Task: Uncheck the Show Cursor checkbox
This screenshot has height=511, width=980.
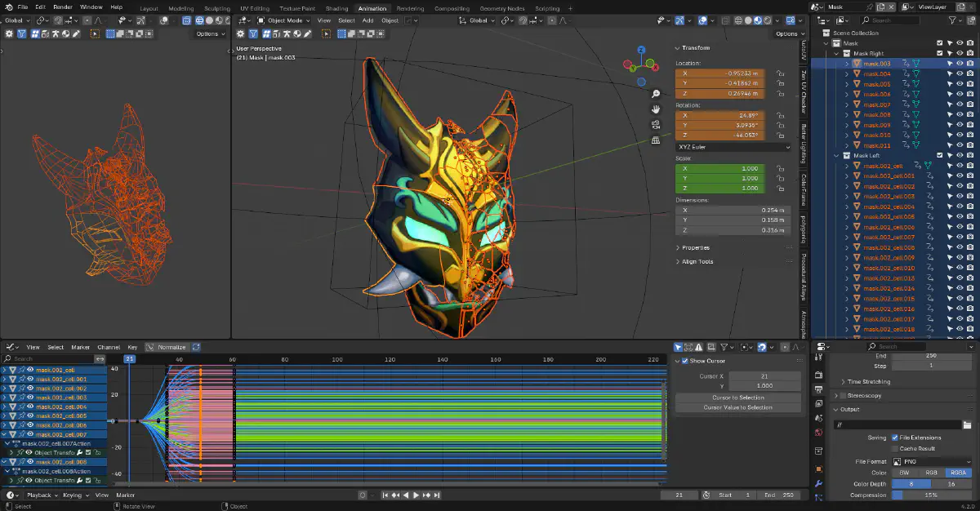Action: 685,361
